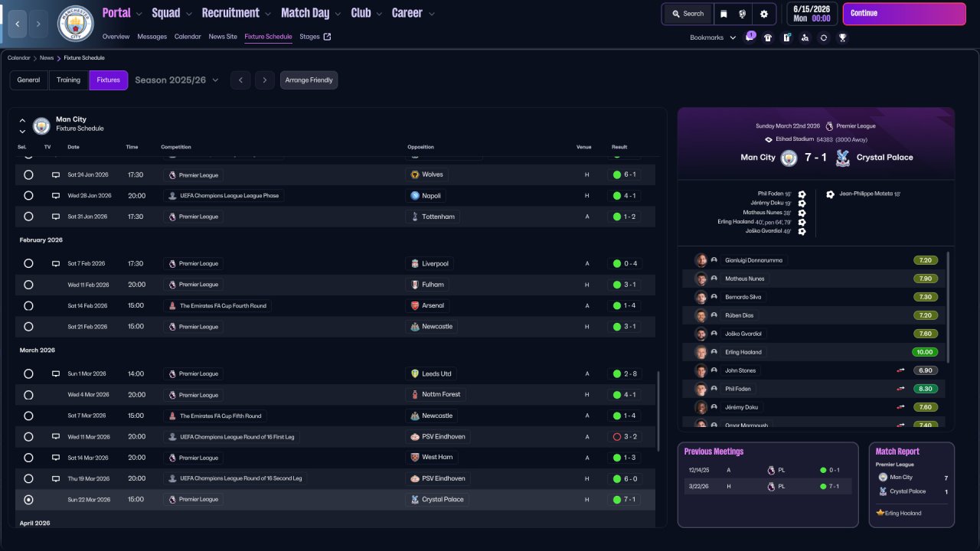
Task: Click the circular refresh arrows shortcut icon
Action: [x=824, y=37]
